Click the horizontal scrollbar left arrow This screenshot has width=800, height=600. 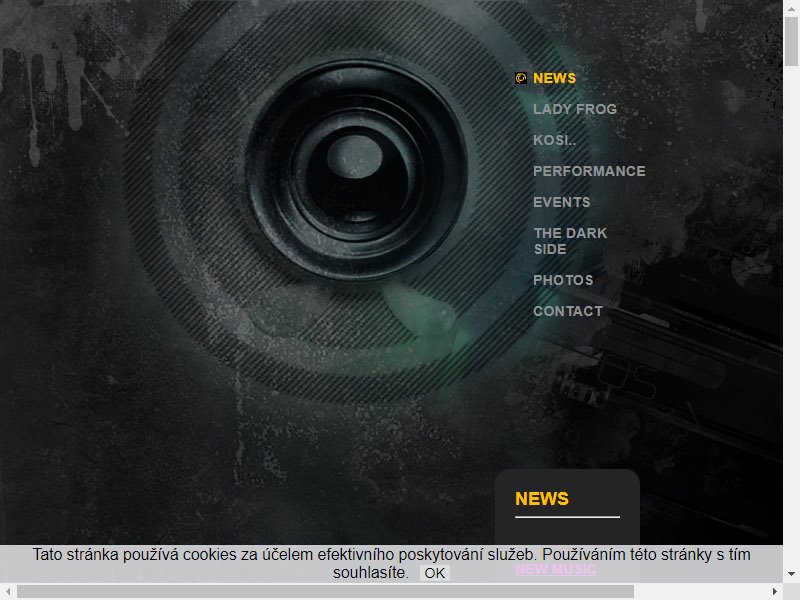pos(8,591)
